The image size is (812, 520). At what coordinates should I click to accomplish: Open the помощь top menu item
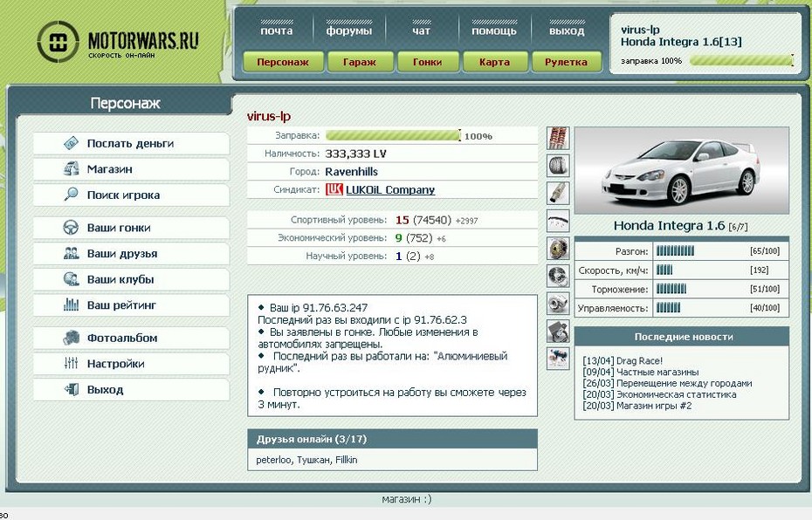494,31
